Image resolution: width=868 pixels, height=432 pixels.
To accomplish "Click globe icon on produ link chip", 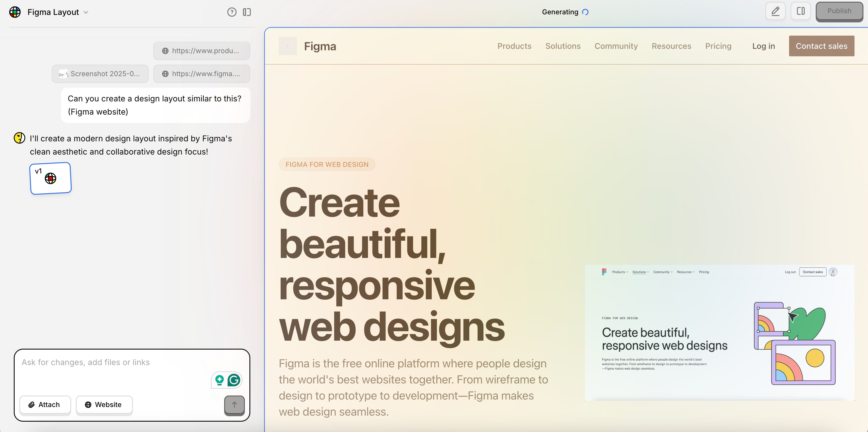I will coord(165,51).
